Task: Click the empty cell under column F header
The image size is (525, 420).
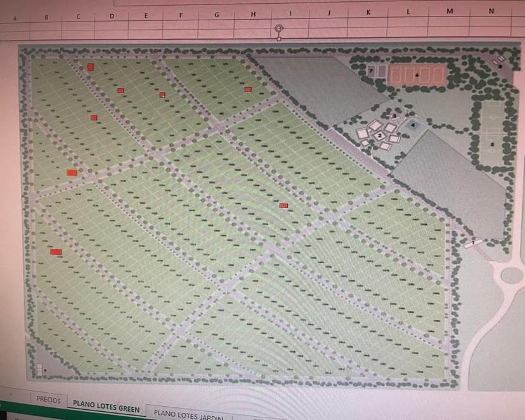Action: [181, 28]
